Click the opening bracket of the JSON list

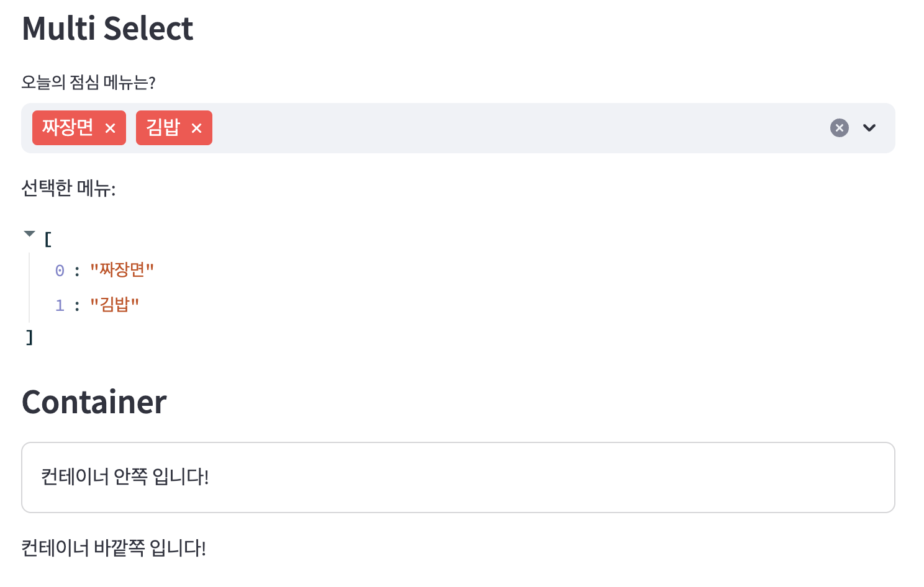[48, 239]
